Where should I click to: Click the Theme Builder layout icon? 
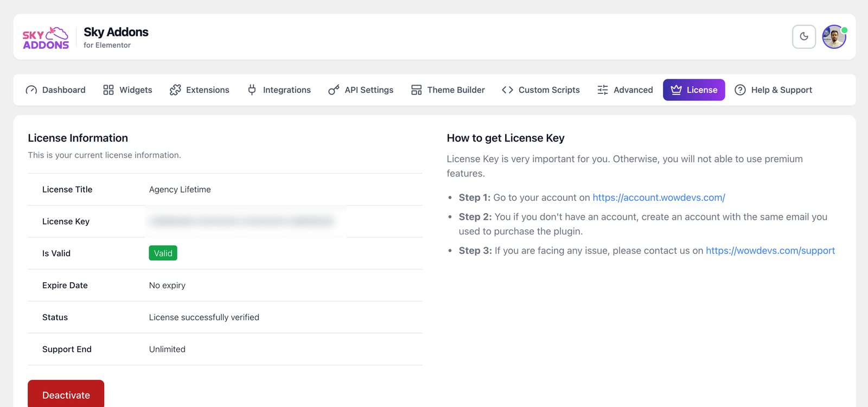[416, 90]
